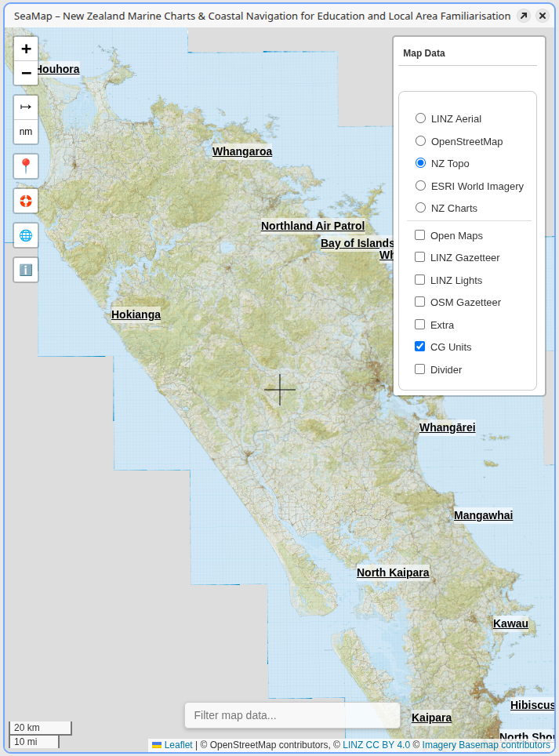Open the LINZ CC BY 4.0 link
The image size is (559, 756).
click(376, 745)
